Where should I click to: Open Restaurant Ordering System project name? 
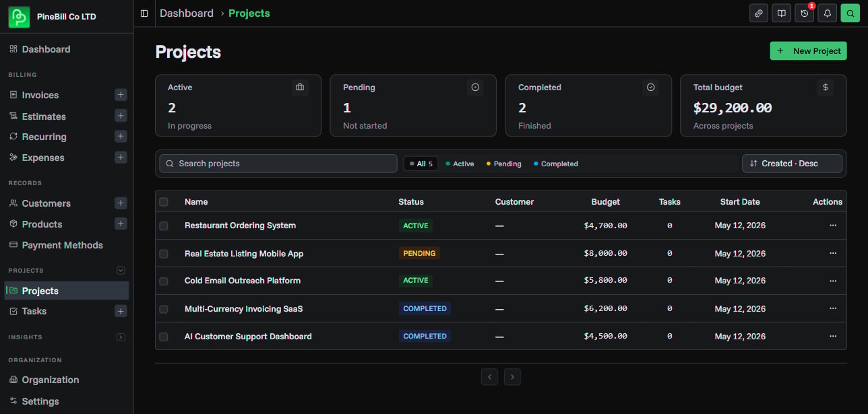(240, 226)
